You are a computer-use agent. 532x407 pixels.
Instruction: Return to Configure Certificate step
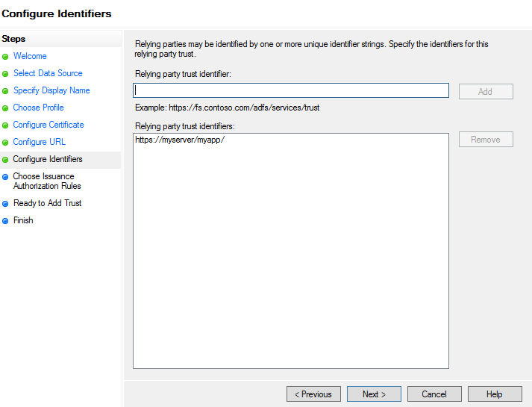pos(48,125)
